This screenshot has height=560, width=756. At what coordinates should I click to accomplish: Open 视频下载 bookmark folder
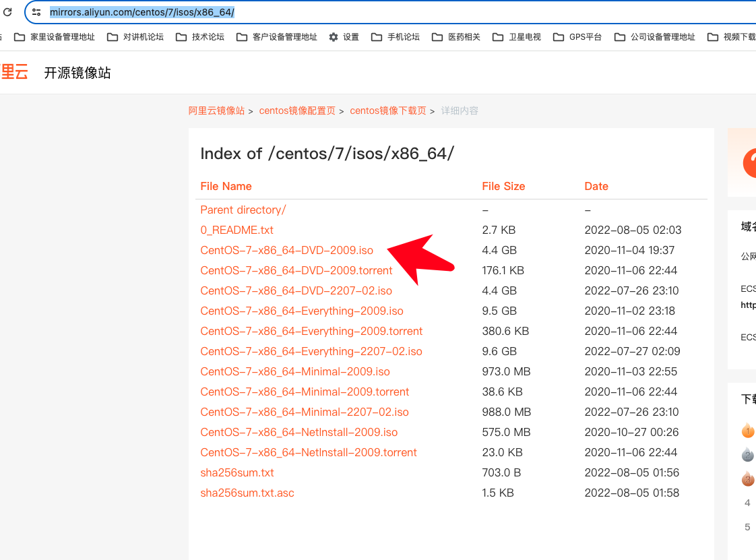731,37
